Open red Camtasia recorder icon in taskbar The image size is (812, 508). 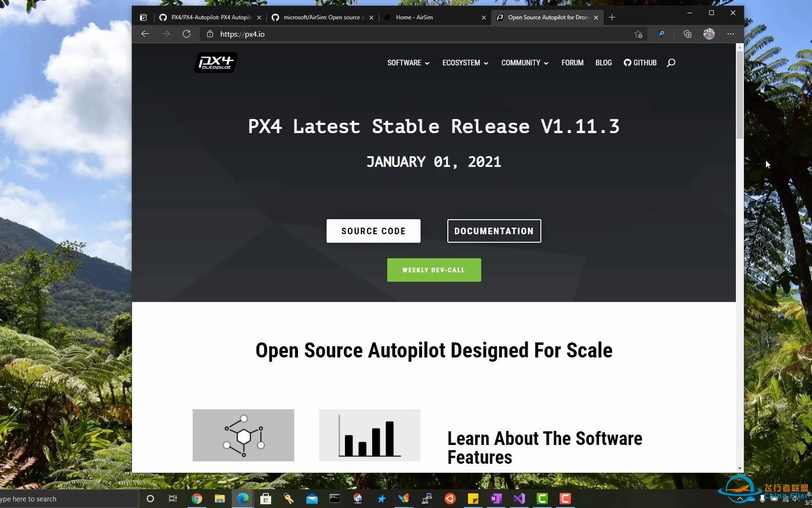(x=565, y=499)
